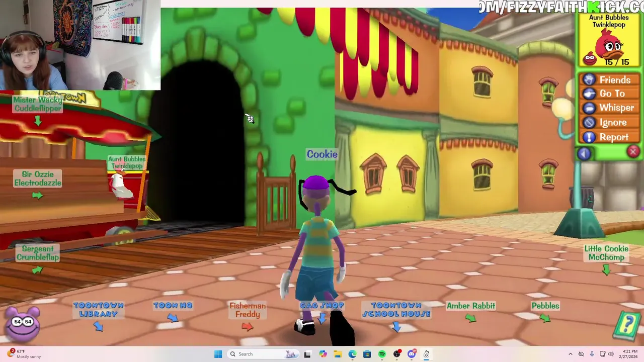Image resolution: width=644 pixels, height=362 pixels.
Task: Click the Toontown School House label
Action: pos(396,309)
